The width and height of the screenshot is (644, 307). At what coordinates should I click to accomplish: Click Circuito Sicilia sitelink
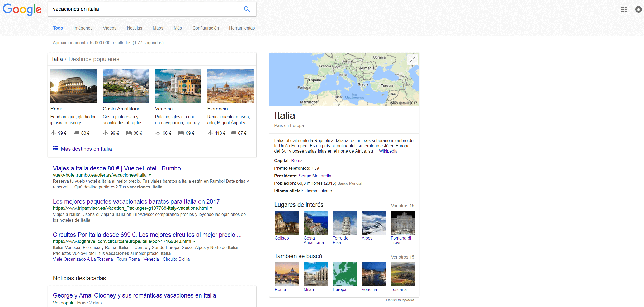(176, 259)
